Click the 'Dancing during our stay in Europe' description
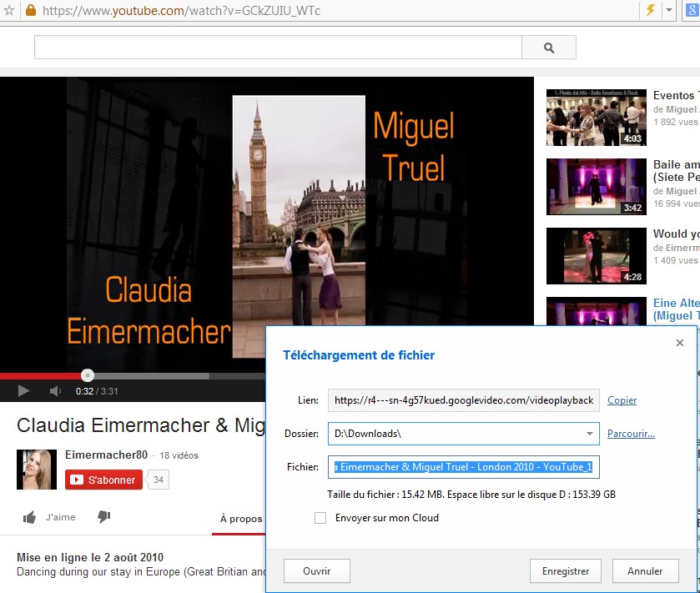Image resolution: width=700 pixels, height=593 pixels. pos(141,572)
